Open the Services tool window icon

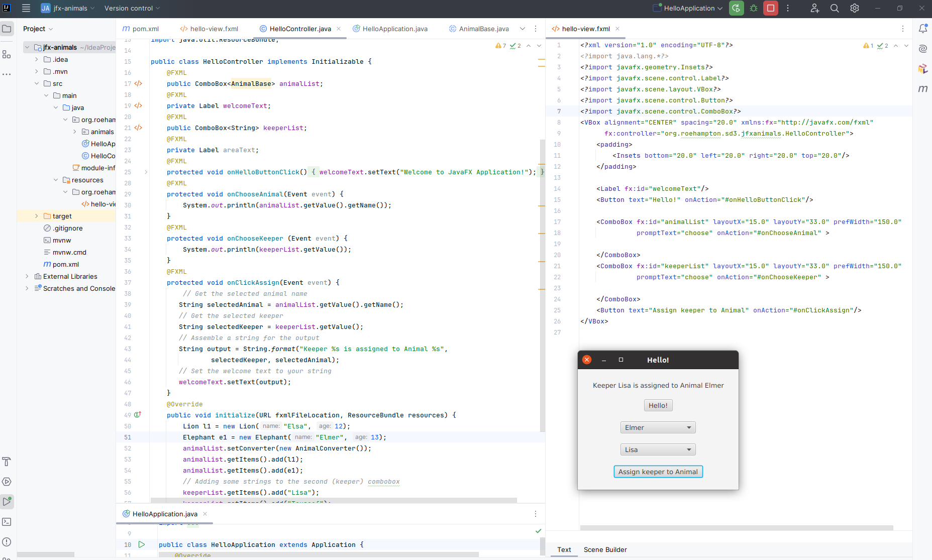click(x=7, y=482)
